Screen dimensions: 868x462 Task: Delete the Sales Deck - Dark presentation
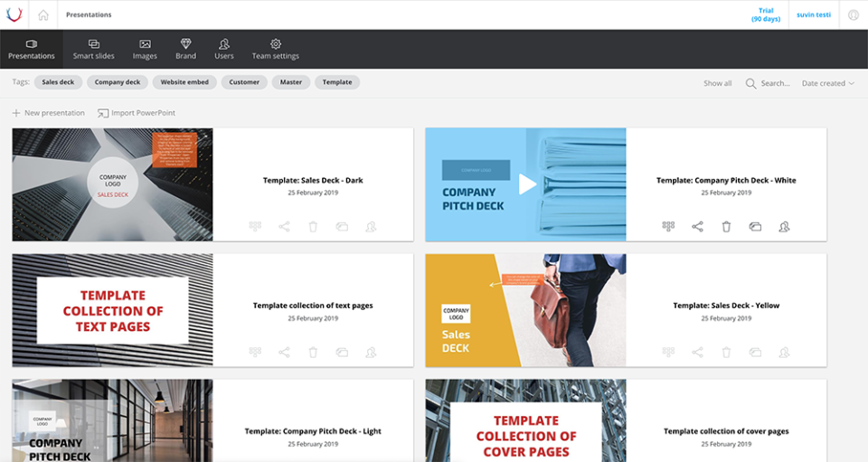pos(313,226)
